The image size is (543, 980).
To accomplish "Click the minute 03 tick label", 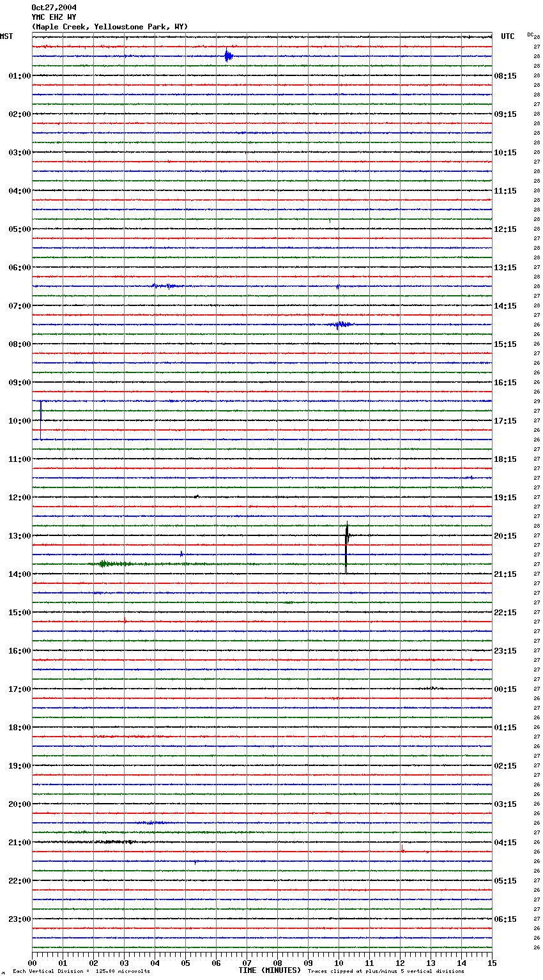I will pyautogui.click(x=124, y=963).
